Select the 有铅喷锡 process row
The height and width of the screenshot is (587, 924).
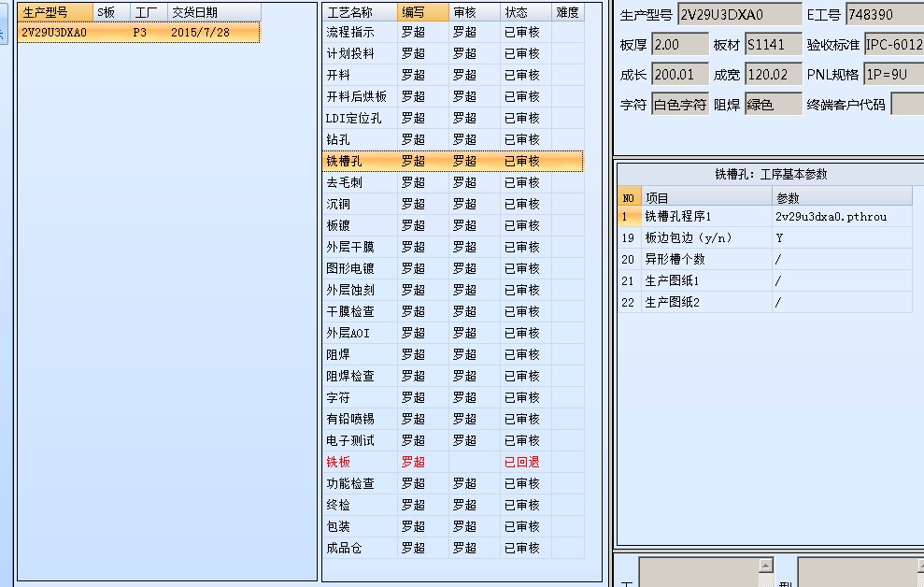(x=453, y=420)
